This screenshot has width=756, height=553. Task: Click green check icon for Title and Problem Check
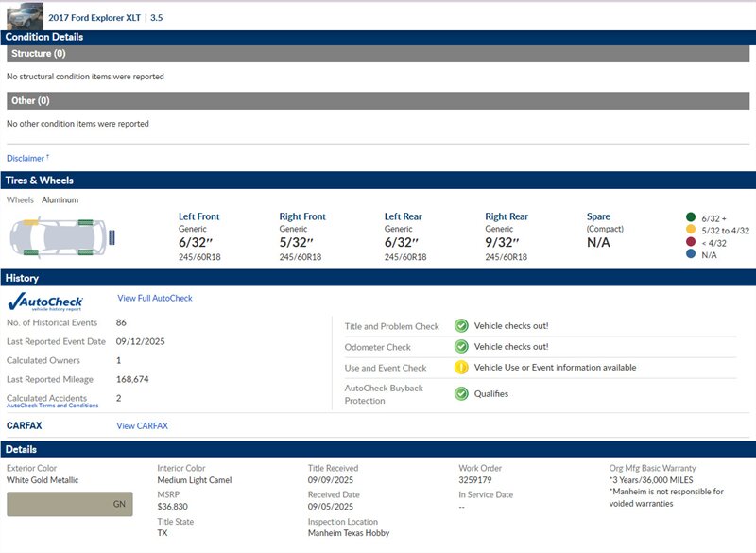coord(461,326)
